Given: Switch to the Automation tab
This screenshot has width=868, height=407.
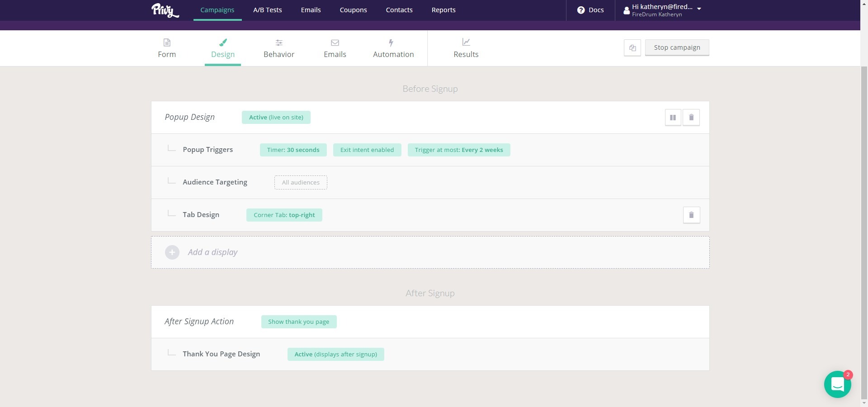Looking at the screenshot, I should coord(393,54).
